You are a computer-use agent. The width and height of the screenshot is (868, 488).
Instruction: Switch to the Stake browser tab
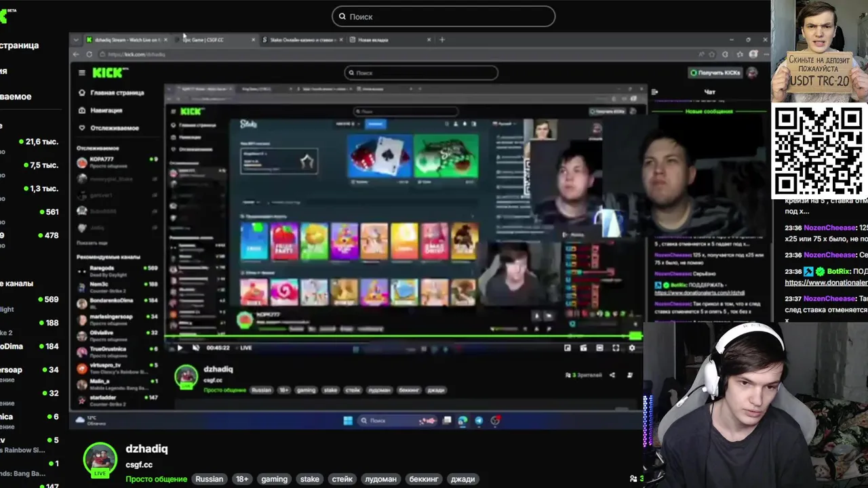[302, 40]
